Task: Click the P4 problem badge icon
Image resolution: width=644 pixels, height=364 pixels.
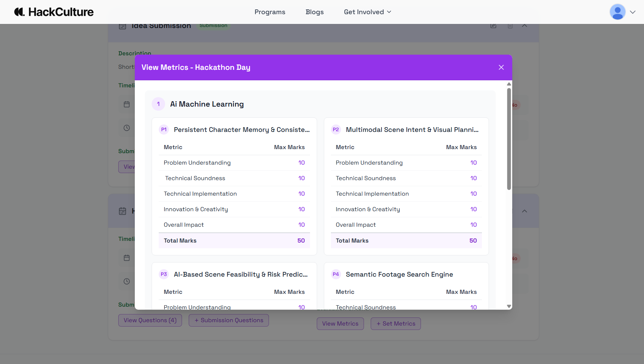Action: click(x=336, y=274)
